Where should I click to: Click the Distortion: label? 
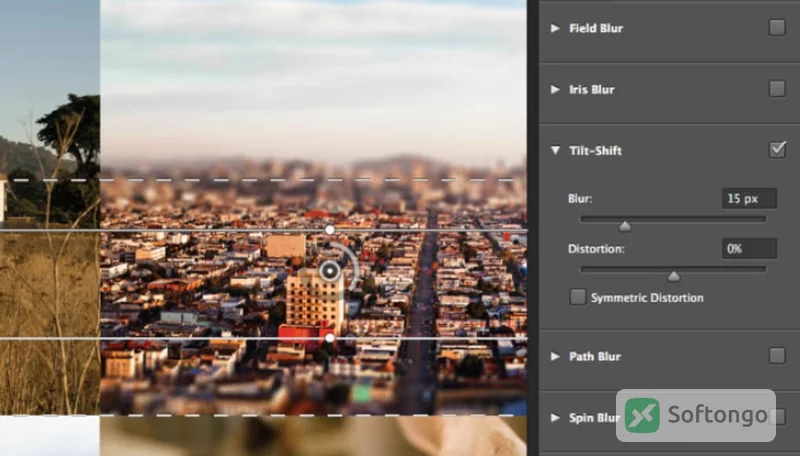(596, 249)
